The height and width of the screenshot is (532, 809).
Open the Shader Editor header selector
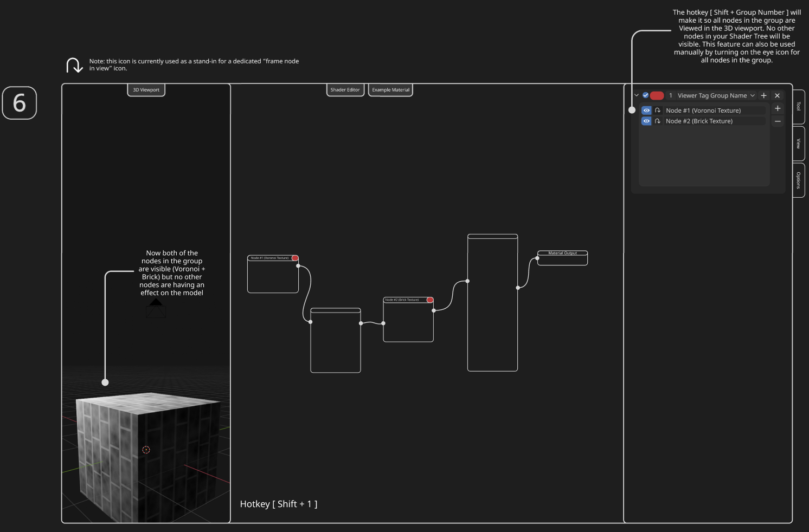pos(345,90)
